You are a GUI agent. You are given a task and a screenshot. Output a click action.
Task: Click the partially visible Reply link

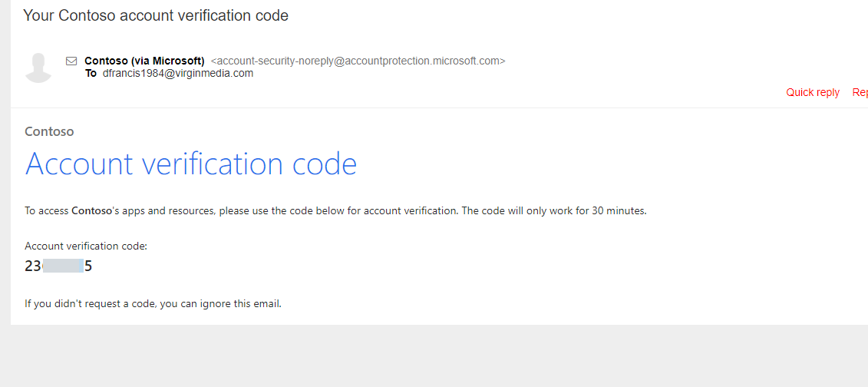pyautogui.click(x=860, y=92)
